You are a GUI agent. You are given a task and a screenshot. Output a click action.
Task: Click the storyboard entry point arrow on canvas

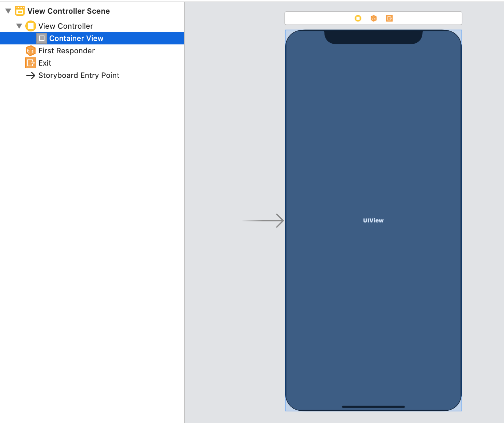pos(263,221)
